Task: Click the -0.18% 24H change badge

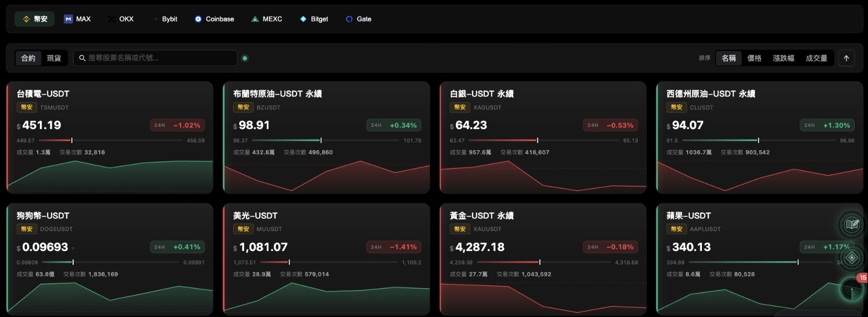Action: click(x=610, y=247)
